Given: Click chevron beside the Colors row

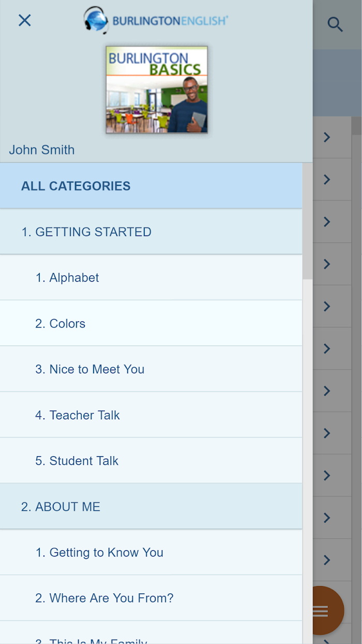Looking at the screenshot, I should (x=327, y=306).
